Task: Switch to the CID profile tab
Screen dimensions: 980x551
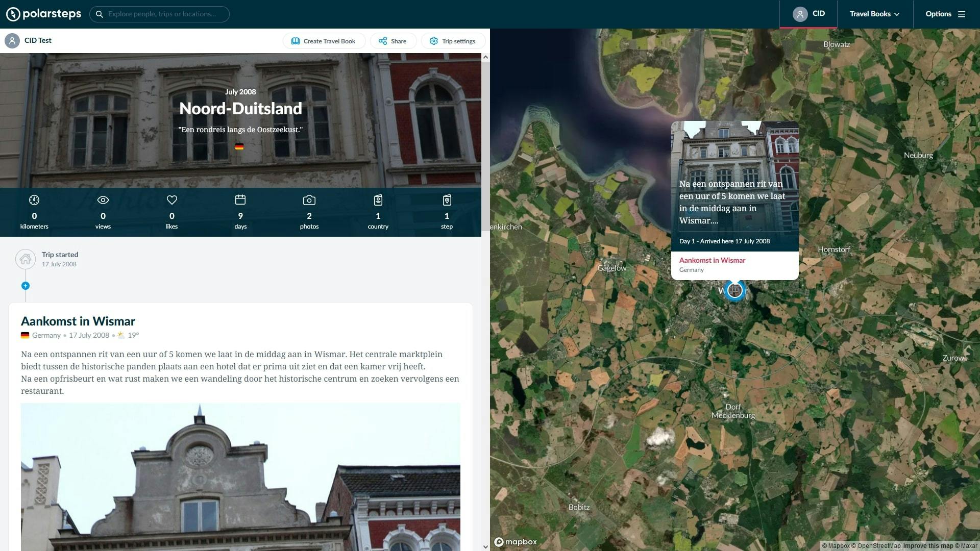Action: pyautogui.click(x=808, y=14)
